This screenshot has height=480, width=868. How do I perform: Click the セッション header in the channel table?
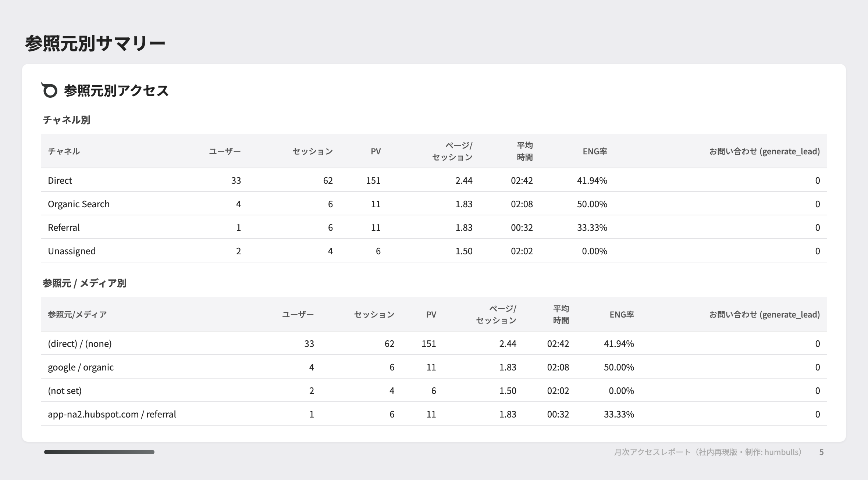[313, 151]
